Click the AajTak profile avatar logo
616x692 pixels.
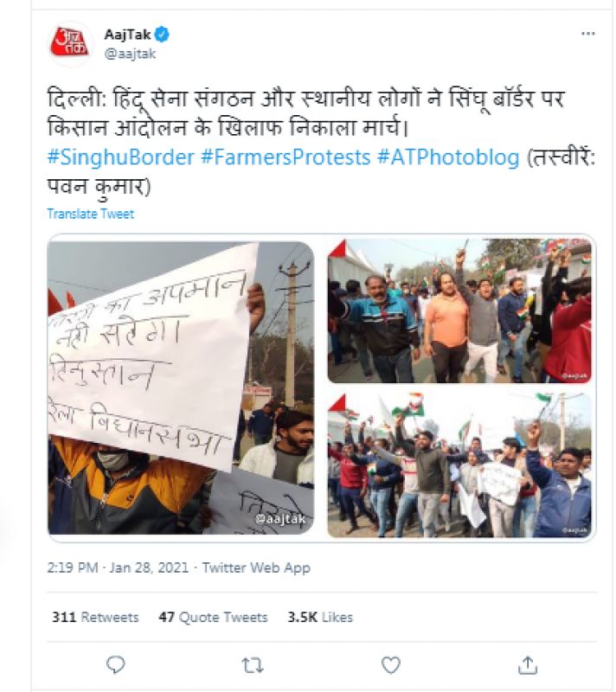point(70,44)
